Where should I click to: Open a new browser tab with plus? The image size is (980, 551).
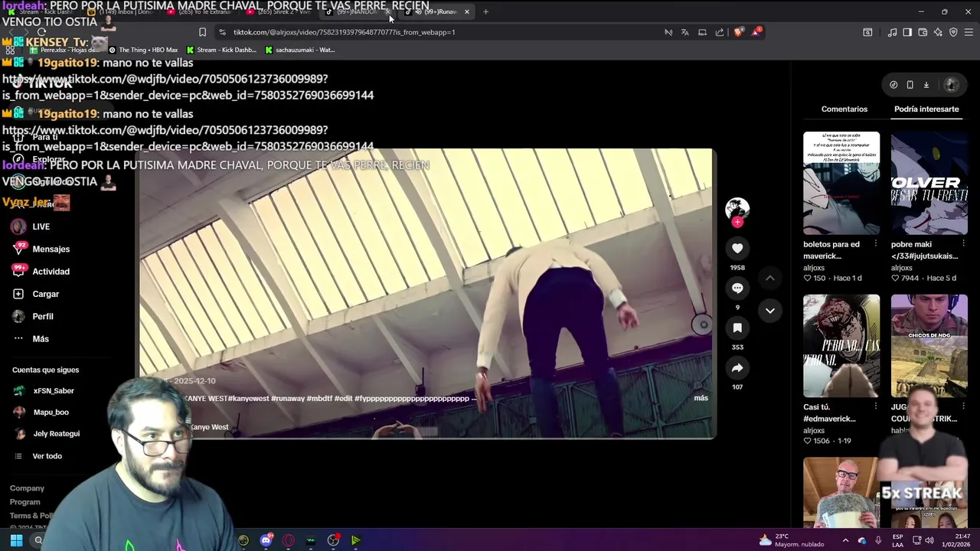pyautogui.click(x=485, y=11)
